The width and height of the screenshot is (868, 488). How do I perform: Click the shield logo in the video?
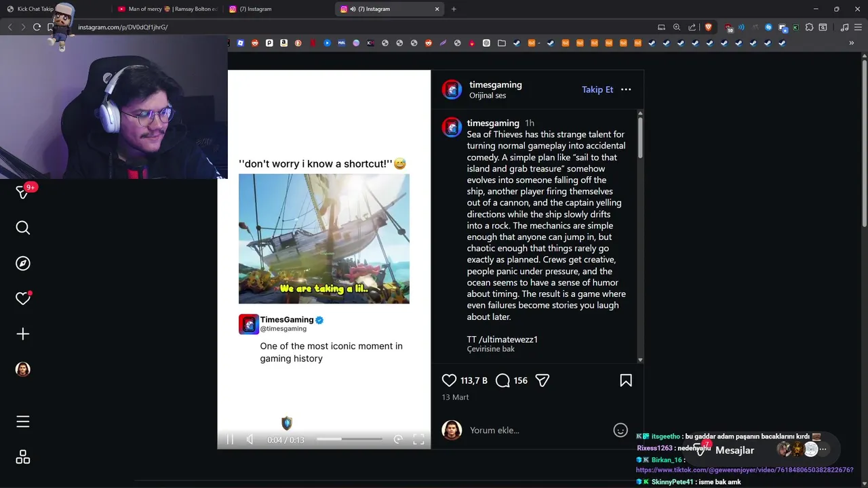pyautogui.click(x=287, y=424)
